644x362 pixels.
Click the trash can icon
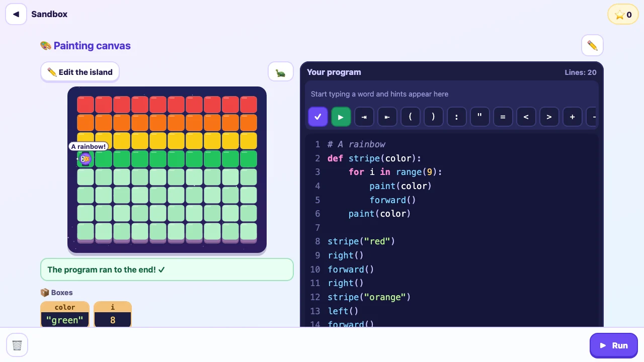tap(17, 345)
